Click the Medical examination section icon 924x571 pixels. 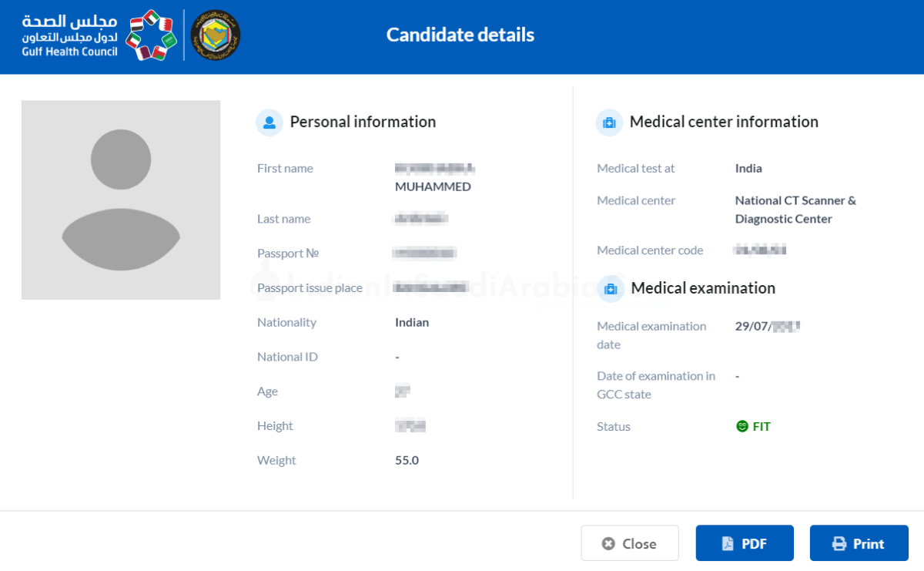pyautogui.click(x=611, y=288)
